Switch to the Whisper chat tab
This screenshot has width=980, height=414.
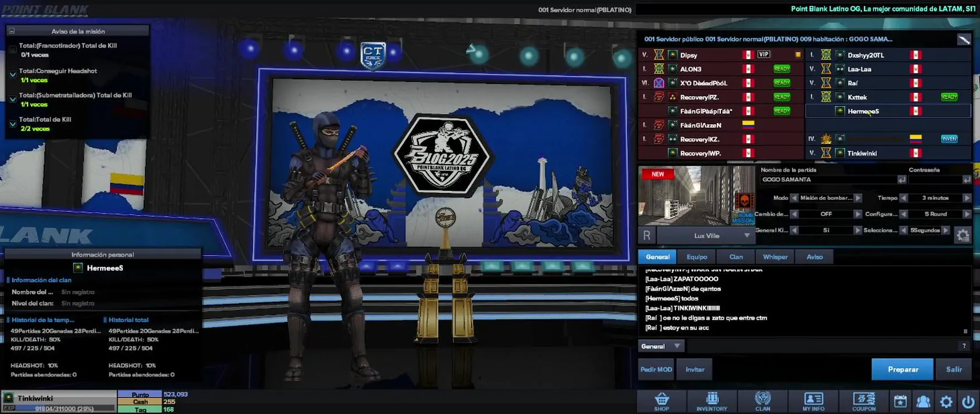(x=775, y=256)
